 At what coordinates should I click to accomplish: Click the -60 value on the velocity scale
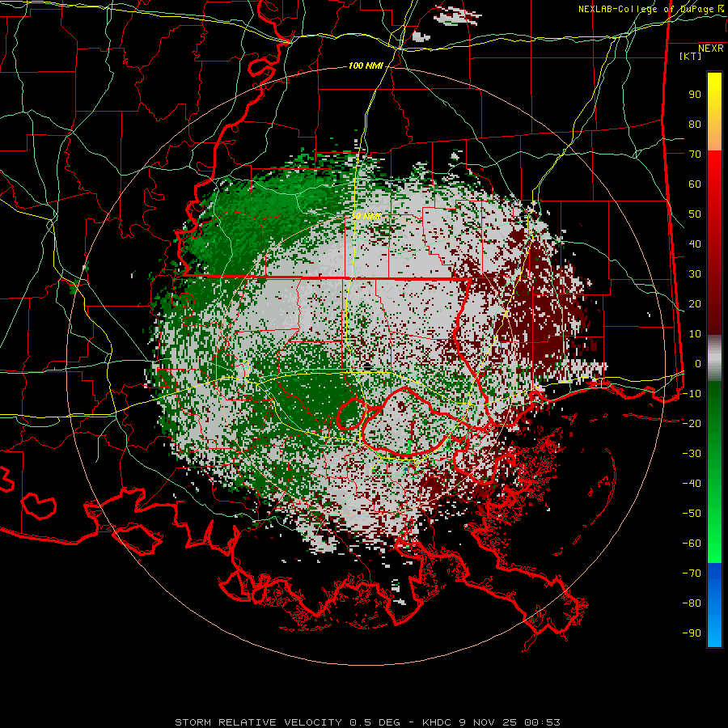pyautogui.click(x=692, y=544)
